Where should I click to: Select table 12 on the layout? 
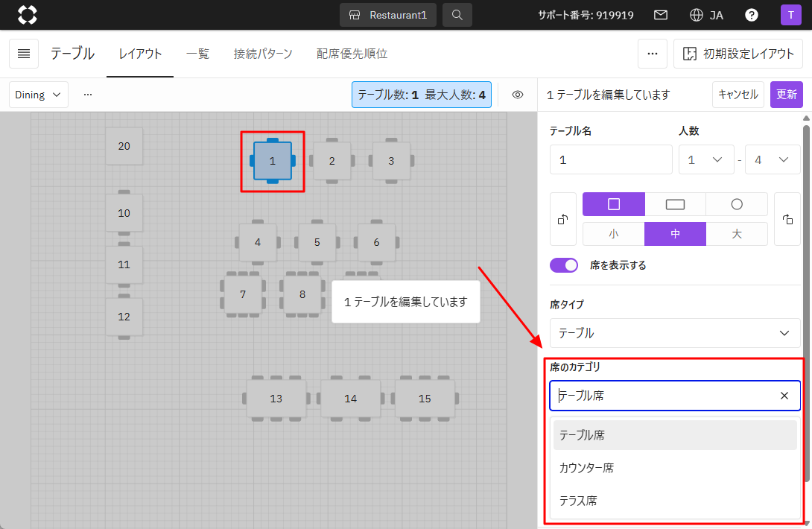tap(124, 317)
